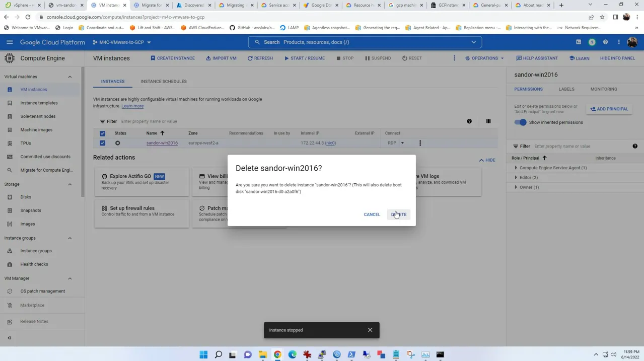Switch to the PERMISSIONS tab
The image size is (644, 361).
[x=528, y=89]
